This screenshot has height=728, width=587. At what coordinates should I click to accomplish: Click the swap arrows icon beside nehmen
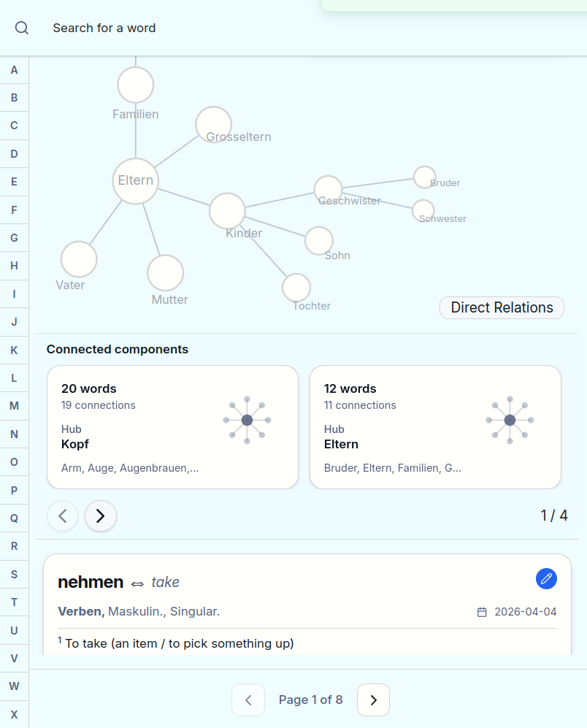137,583
